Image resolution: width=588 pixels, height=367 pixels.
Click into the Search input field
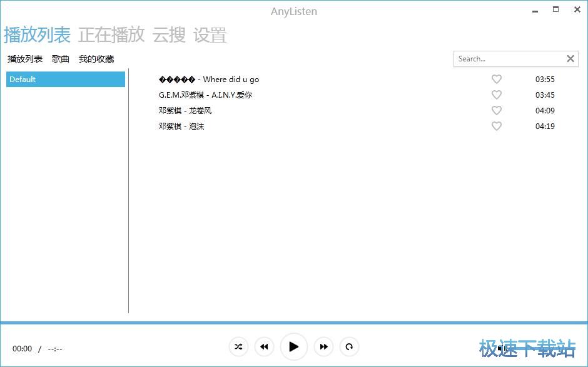click(508, 59)
